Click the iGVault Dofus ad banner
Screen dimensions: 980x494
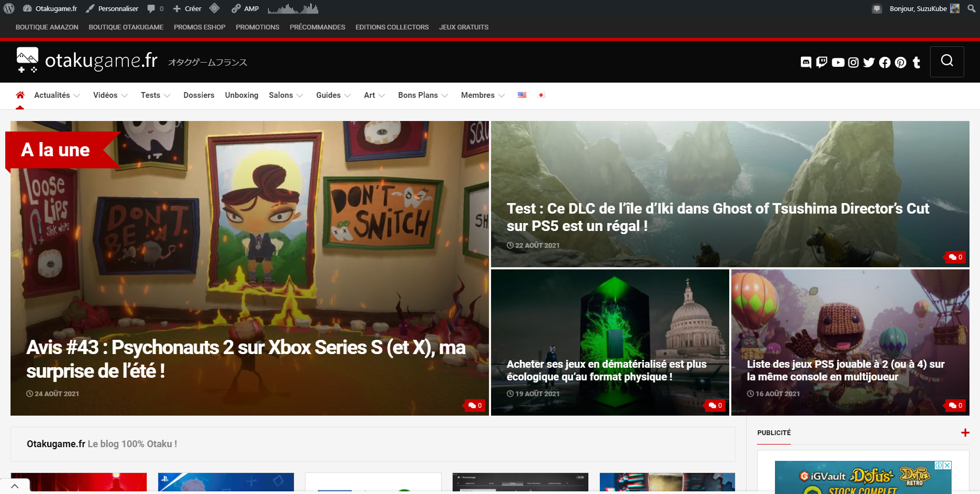click(x=863, y=478)
